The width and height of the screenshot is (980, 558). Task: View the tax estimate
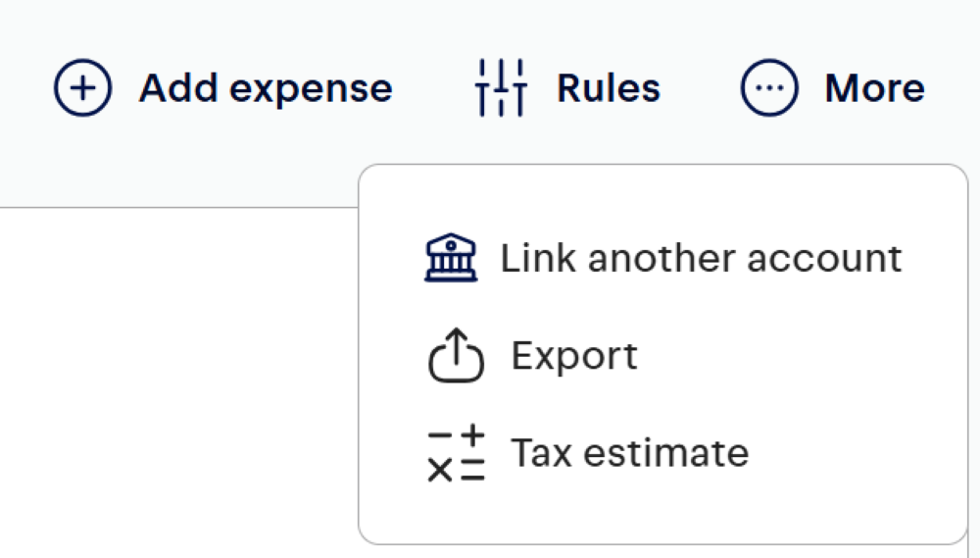pyautogui.click(x=588, y=453)
